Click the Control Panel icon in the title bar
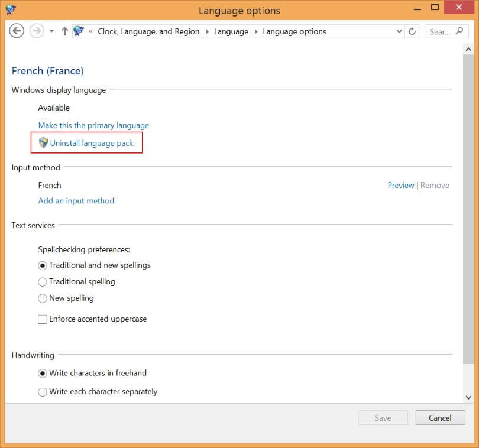Viewport: 479px width, 448px height. [x=11, y=10]
